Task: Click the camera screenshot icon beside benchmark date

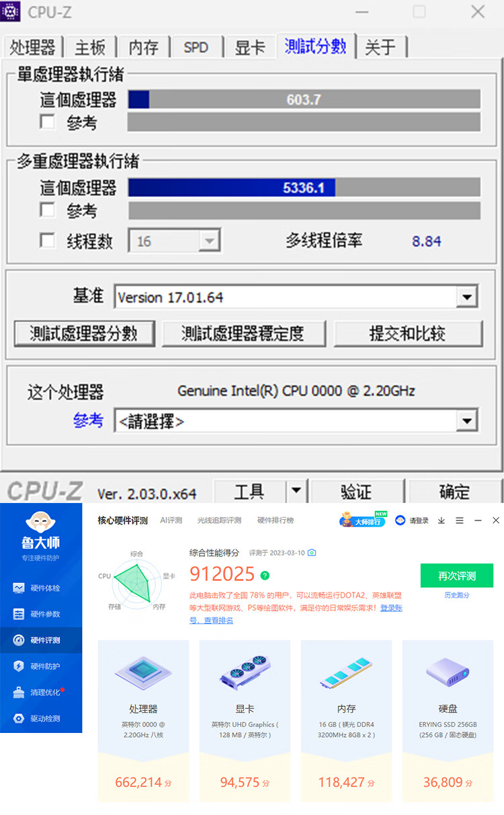Action: coord(312,553)
